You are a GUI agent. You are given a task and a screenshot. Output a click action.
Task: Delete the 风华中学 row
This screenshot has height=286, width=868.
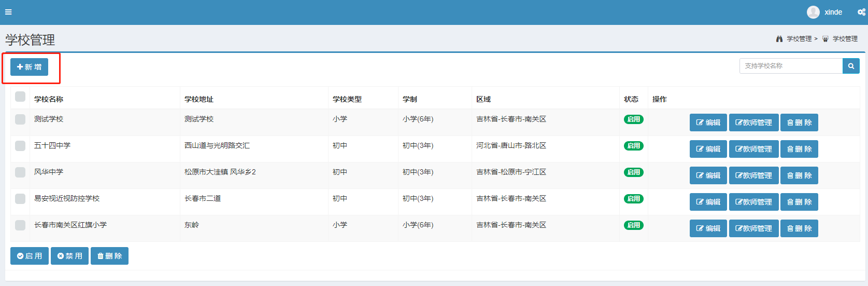799,175
